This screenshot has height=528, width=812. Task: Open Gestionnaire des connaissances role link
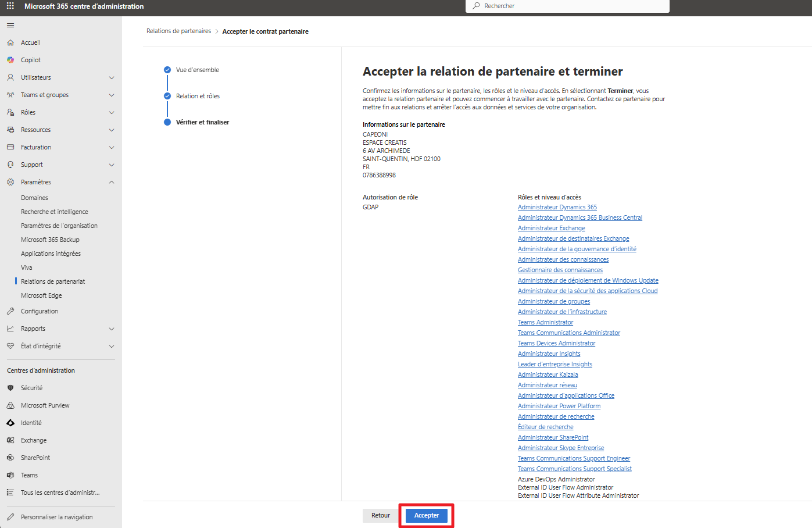(560, 270)
